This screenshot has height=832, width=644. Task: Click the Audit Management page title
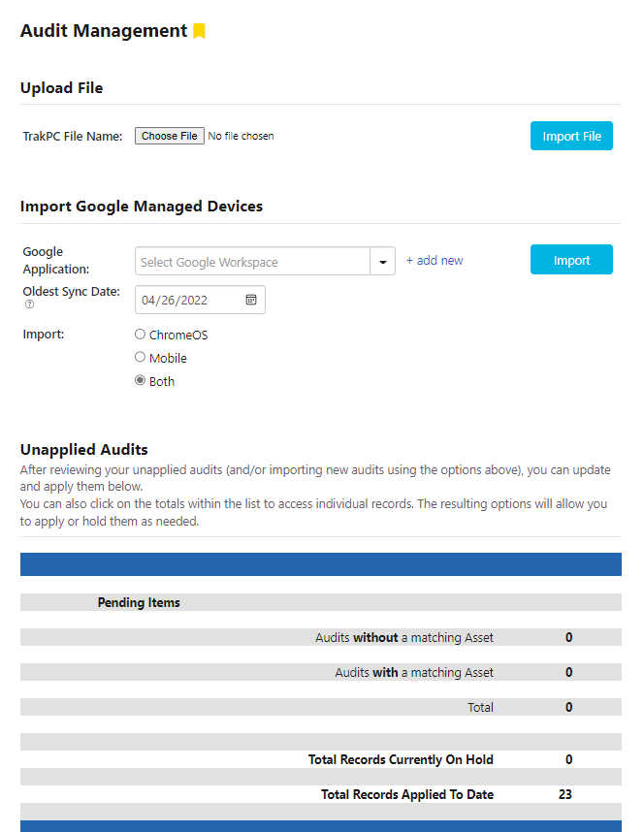[104, 31]
